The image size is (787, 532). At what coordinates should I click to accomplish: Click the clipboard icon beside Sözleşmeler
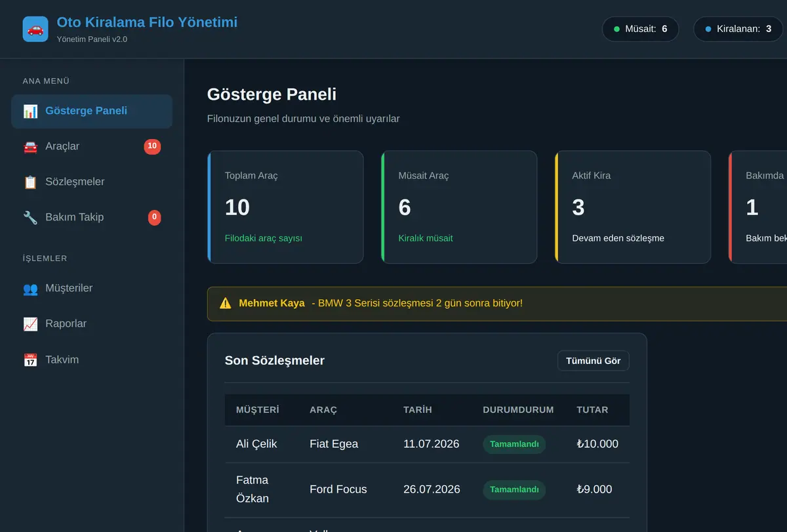pyautogui.click(x=30, y=182)
